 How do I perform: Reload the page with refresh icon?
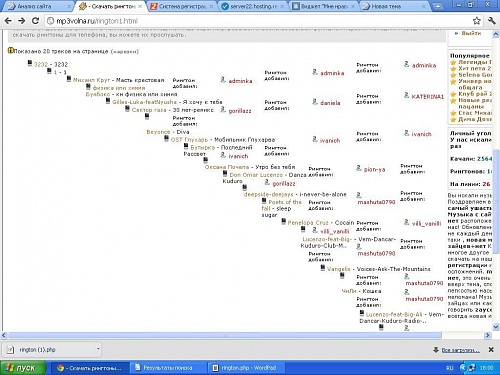[35, 21]
